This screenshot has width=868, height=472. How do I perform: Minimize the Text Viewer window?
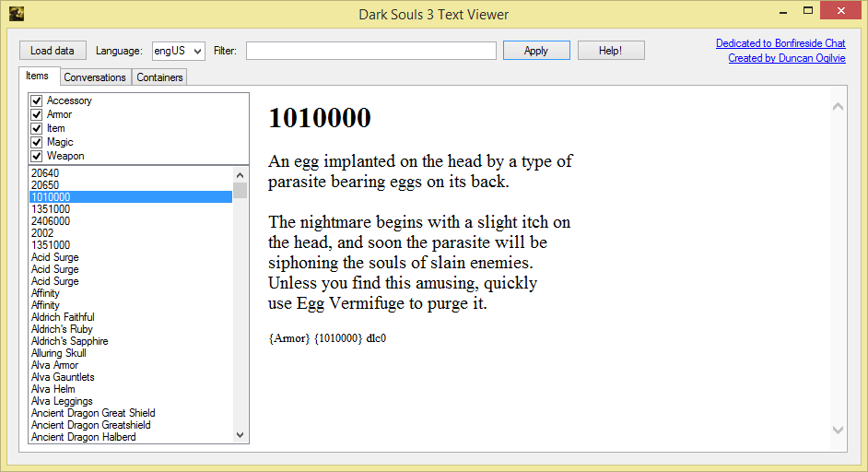pos(783,12)
